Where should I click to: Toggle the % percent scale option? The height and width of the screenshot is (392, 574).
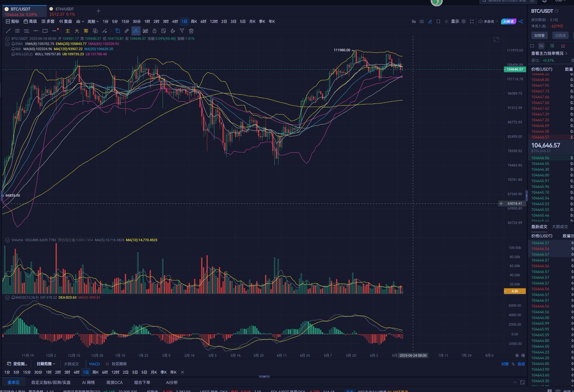(x=513, y=364)
